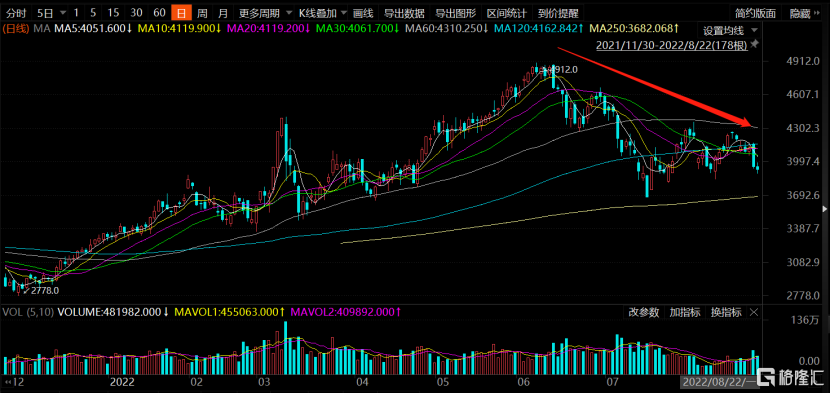831x394 pixels.
Task: Switch to the 周 weekly period
Action: click(202, 13)
